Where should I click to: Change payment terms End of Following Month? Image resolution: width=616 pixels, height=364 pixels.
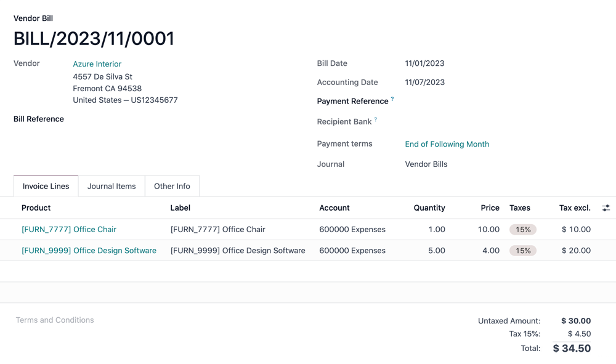coord(447,144)
